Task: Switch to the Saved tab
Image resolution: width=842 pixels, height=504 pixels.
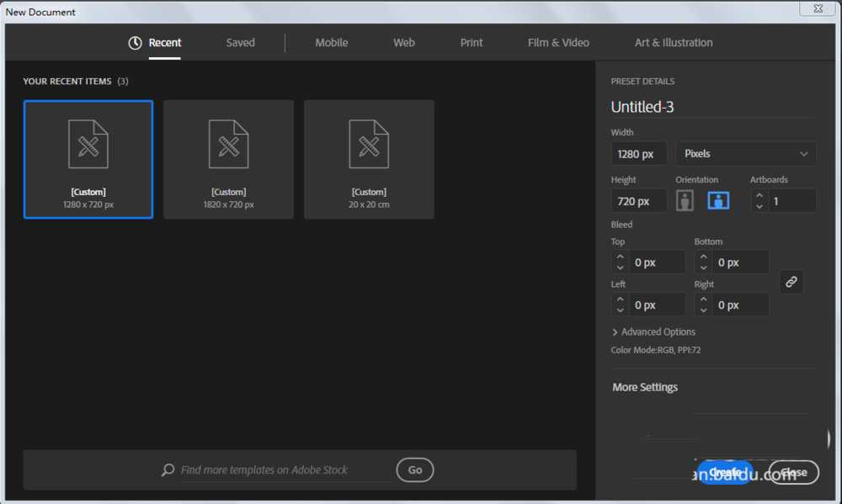Action: 240,42
